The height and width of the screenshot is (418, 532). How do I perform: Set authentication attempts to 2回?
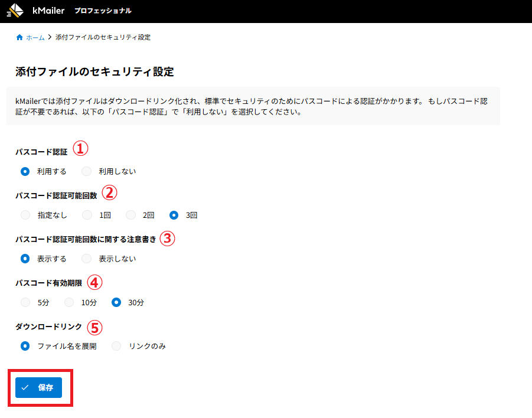[131, 215]
